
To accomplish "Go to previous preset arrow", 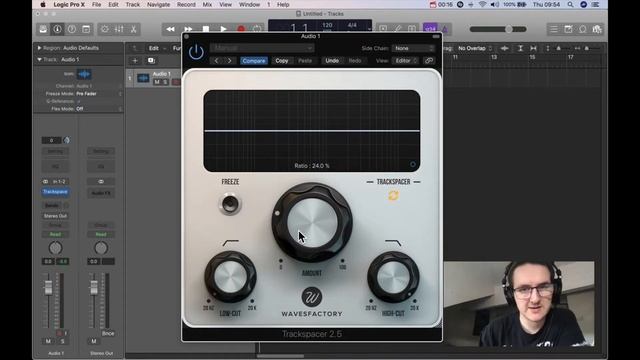I will click(x=216, y=61).
